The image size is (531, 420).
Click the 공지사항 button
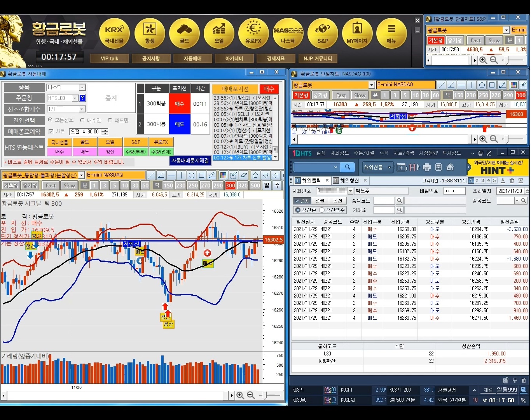tap(151, 58)
